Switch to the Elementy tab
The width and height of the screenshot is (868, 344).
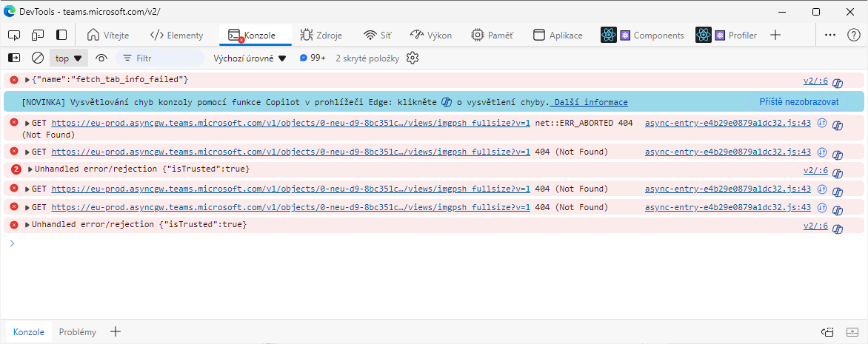(176, 35)
